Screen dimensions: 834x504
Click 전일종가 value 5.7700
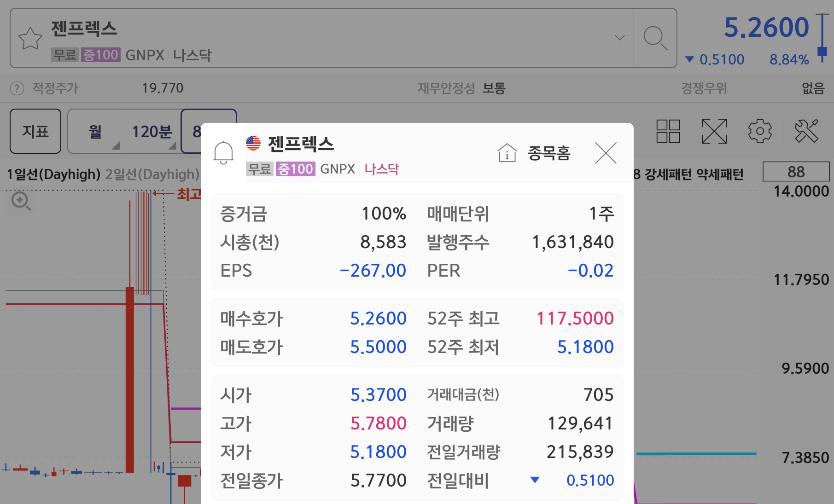[378, 480]
